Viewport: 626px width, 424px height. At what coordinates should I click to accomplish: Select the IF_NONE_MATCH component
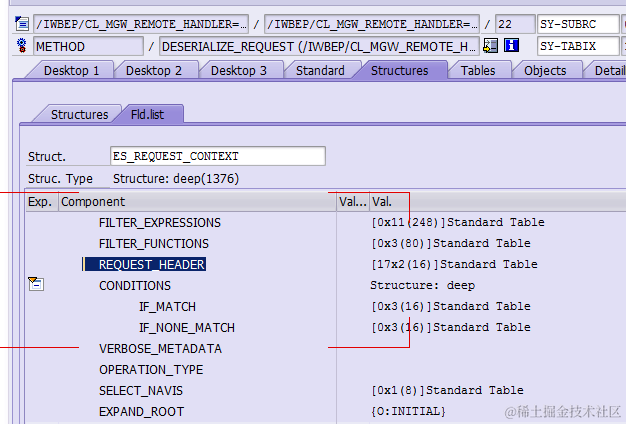click(187, 328)
